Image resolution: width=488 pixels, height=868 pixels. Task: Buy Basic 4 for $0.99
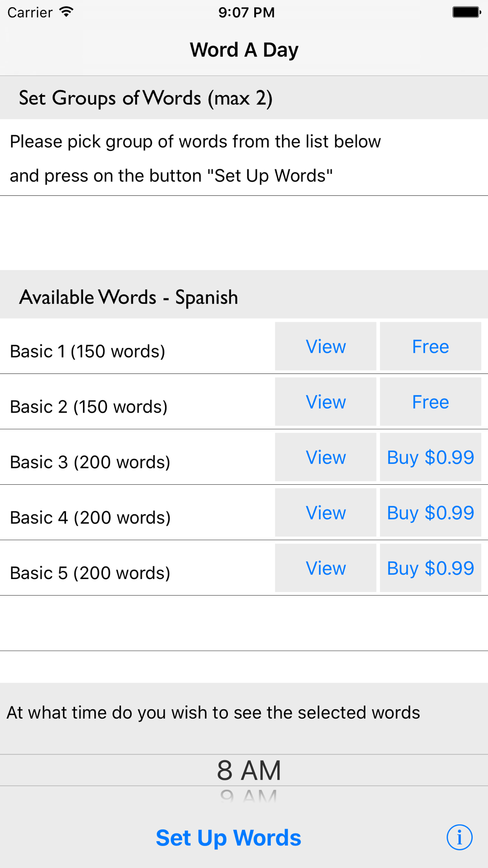click(x=430, y=513)
